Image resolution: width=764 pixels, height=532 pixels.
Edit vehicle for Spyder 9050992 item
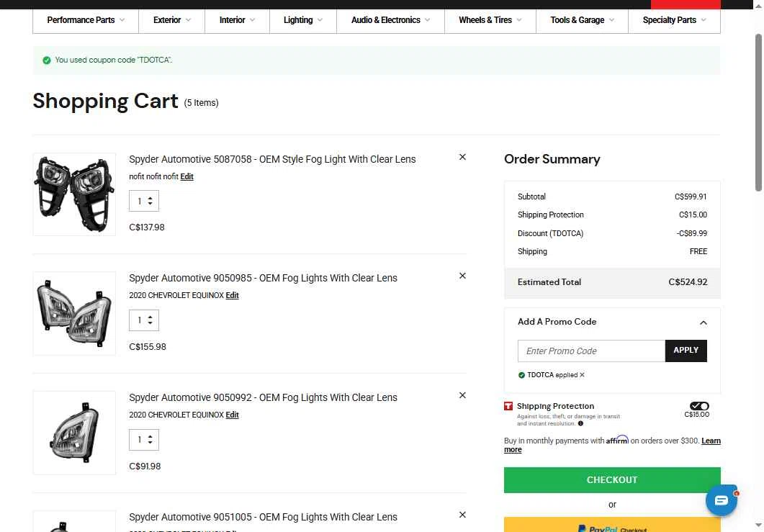pyautogui.click(x=232, y=415)
